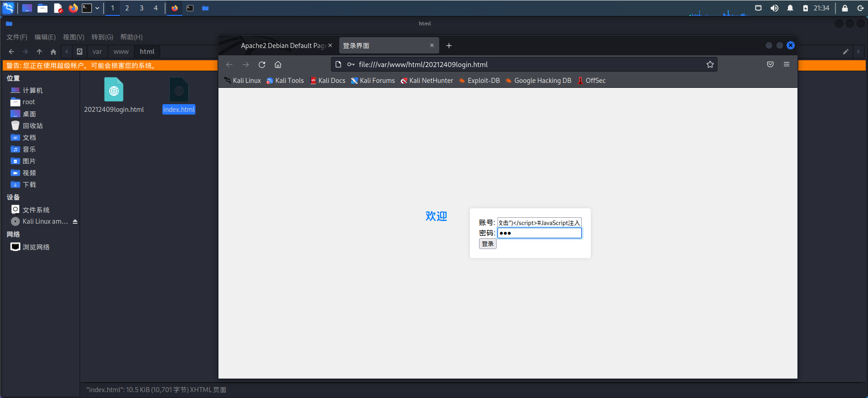Screen dimensions: 868x398
Task: Open the 编辑(E) menu in file manager
Action: (45, 37)
